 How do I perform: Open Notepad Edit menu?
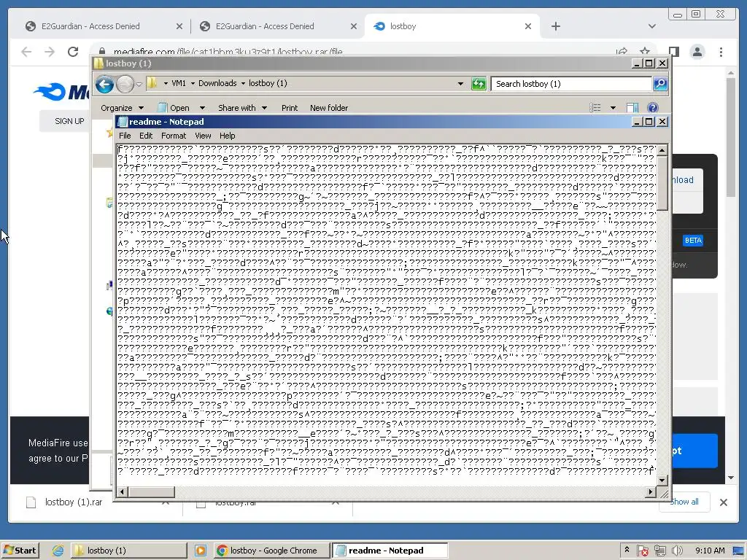[x=146, y=136]
